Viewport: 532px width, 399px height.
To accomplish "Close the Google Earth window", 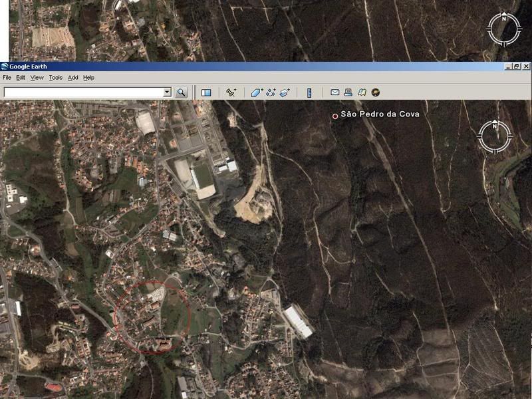I will [x=526, y=66].
